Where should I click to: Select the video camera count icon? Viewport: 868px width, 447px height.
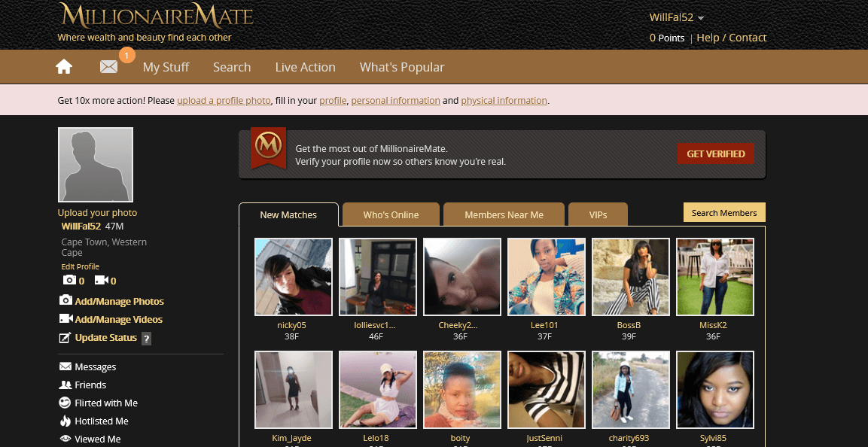[102, 281]
